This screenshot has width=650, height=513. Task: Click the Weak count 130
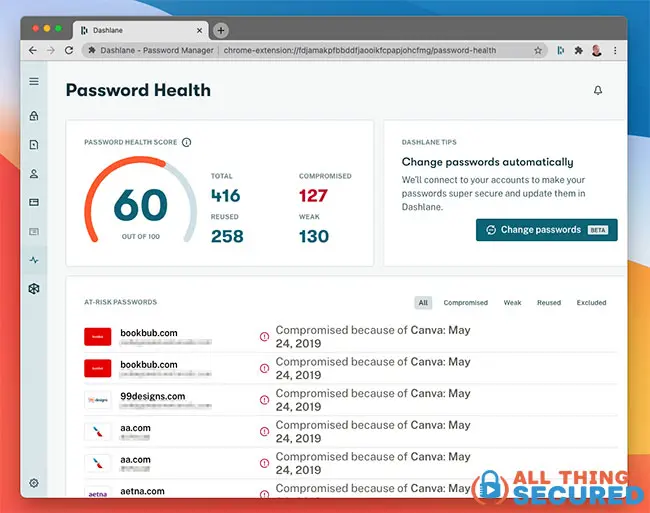(314, 237)
